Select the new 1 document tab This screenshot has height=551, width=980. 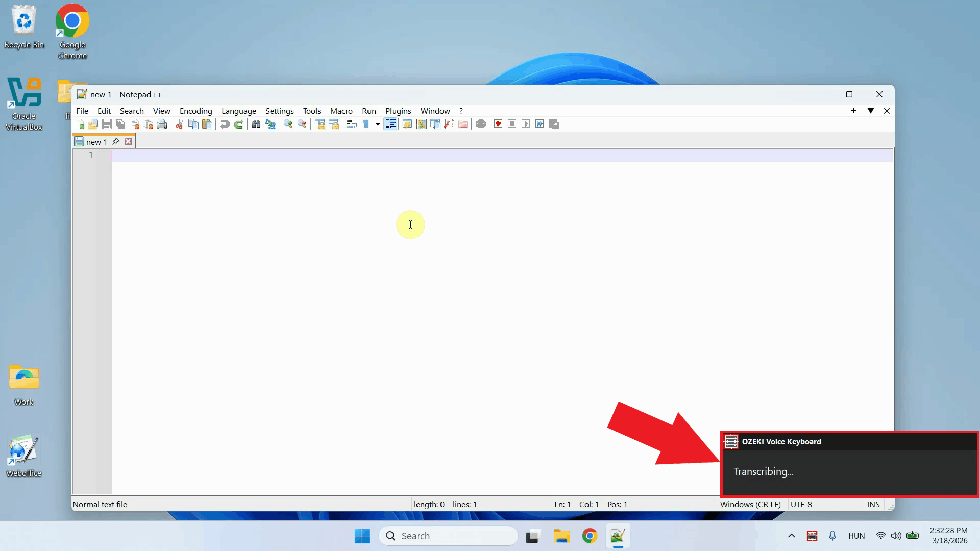point(96,142)
